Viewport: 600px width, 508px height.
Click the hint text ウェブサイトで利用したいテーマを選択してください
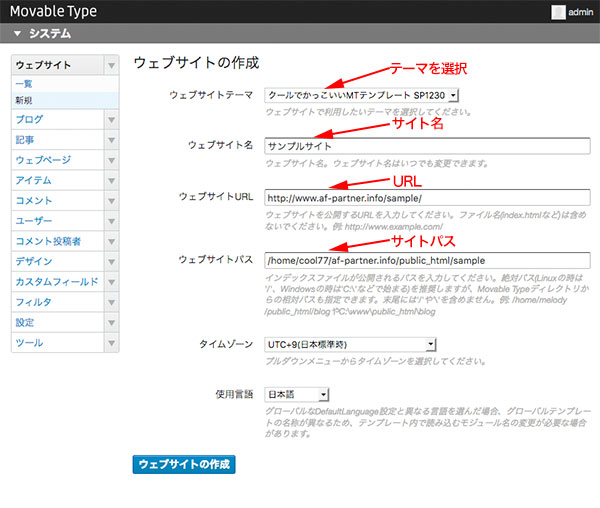tap(368, 112)
